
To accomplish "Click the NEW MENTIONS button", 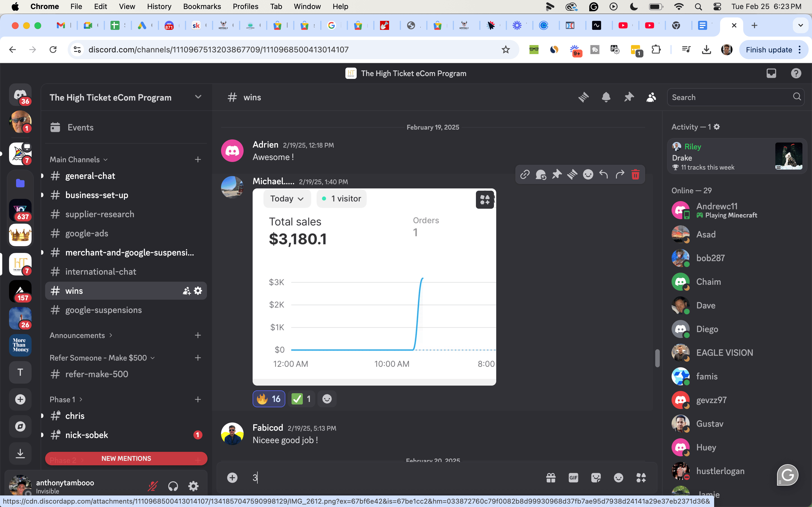I will [x=126, y=458].
